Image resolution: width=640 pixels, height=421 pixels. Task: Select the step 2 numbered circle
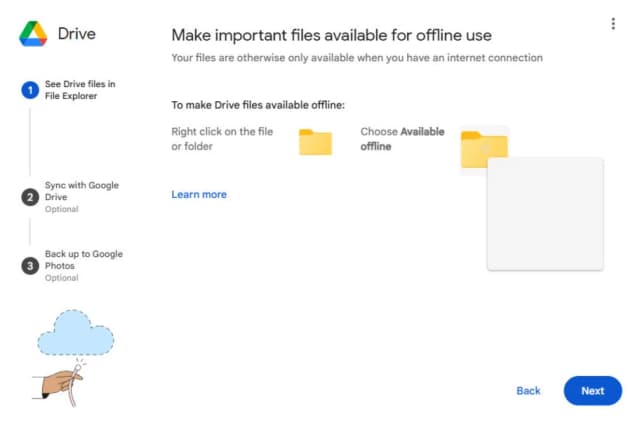click(30, 197)
